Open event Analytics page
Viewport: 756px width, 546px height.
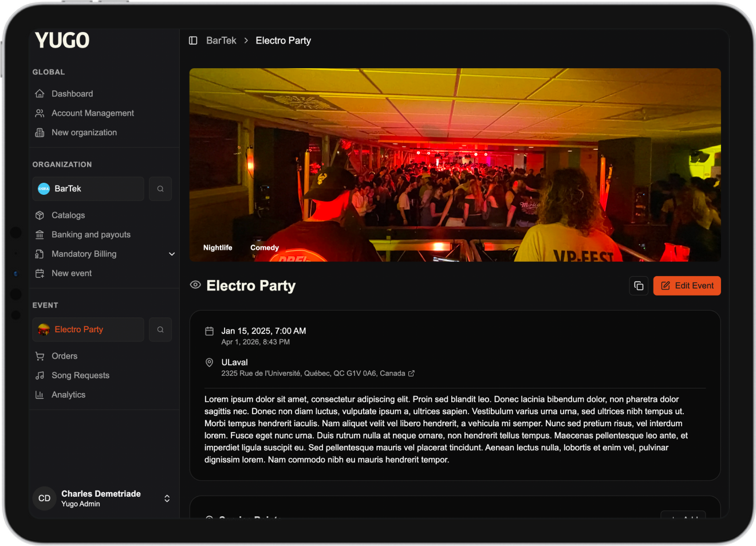coord(68,395)
